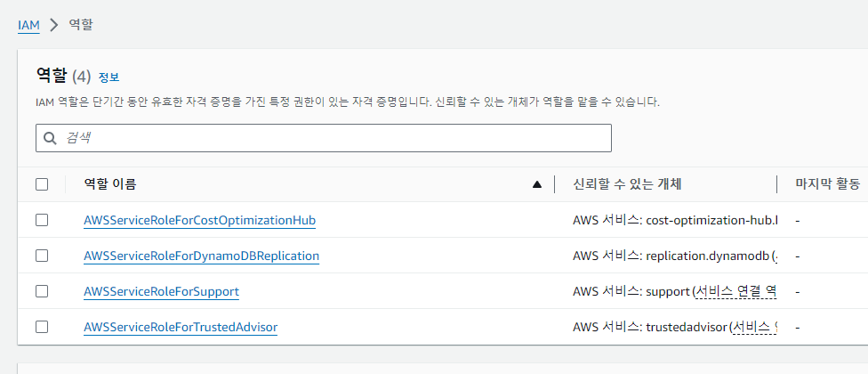Open AWSServiceRoleForDynamoDBReplication role details

(x=202, y=256)
